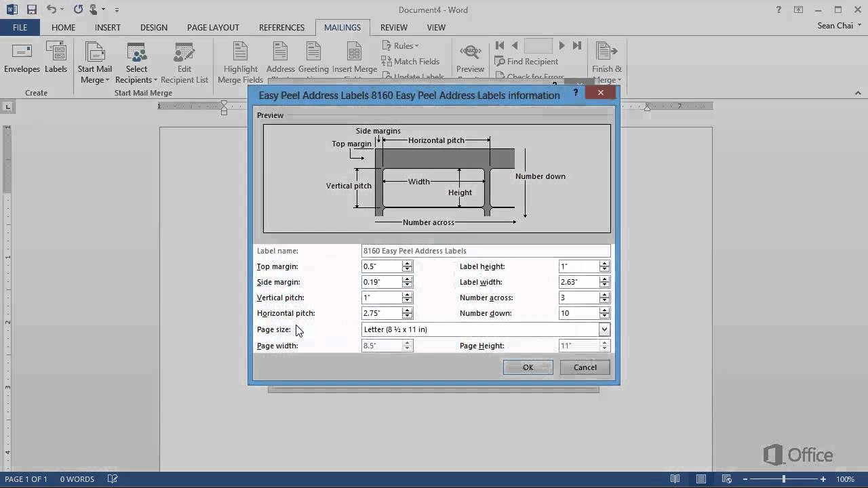Click the Match Fields icon
868x488 pixels.
(411, 61)
